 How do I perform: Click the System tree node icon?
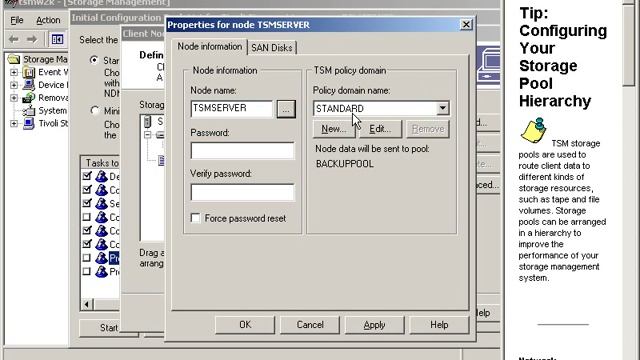(x=29, y=111)
